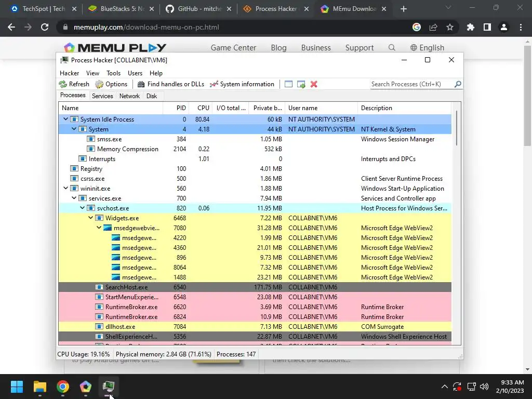This screenshot has width=532, height=399.
Task: Open the Support link on MEmu page
Action: pyautogui.click(x=360, y=47)
